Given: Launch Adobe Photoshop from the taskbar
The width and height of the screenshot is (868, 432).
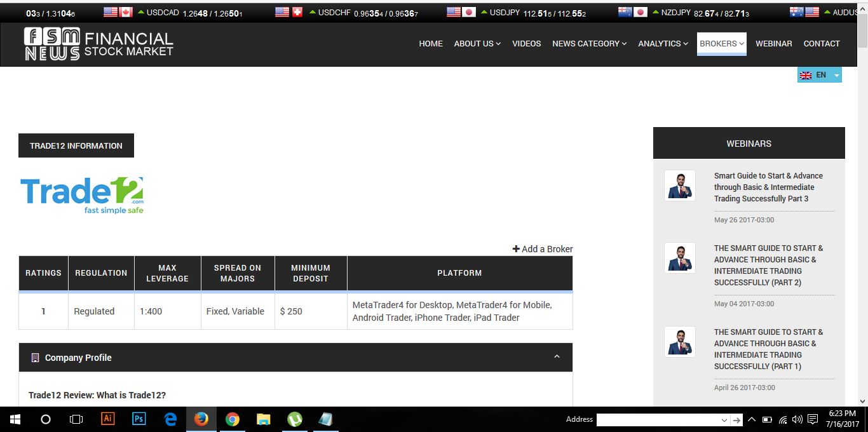Looking at the screenshot, I should (x=139, y=419).
